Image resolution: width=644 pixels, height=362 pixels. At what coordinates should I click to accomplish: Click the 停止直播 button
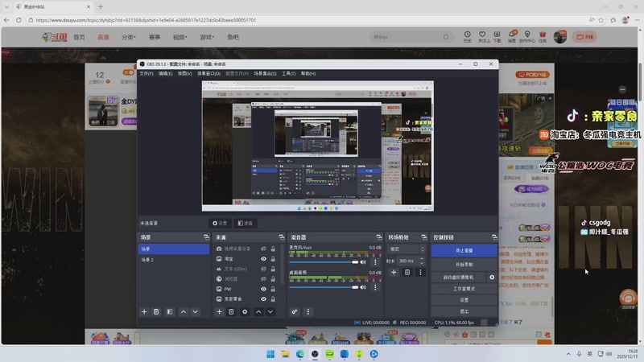click(464, 250)
